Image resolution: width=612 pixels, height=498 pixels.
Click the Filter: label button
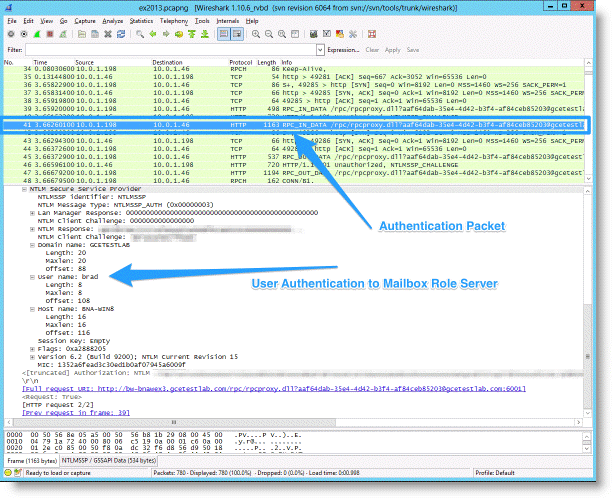pos(15,50)
